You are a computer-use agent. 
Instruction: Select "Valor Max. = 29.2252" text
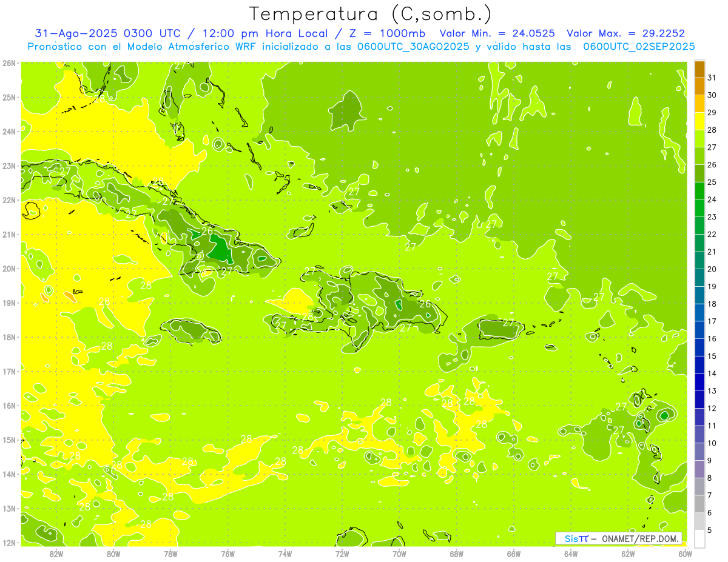[625, 33]
